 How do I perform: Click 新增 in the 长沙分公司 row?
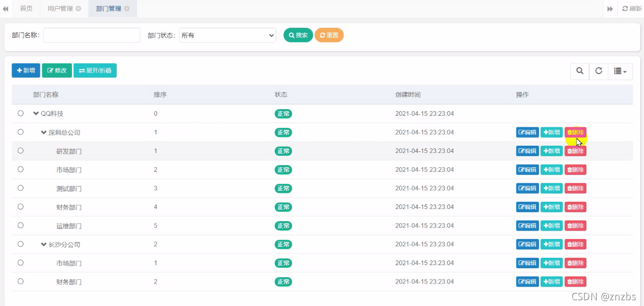[x=551, y=244]
